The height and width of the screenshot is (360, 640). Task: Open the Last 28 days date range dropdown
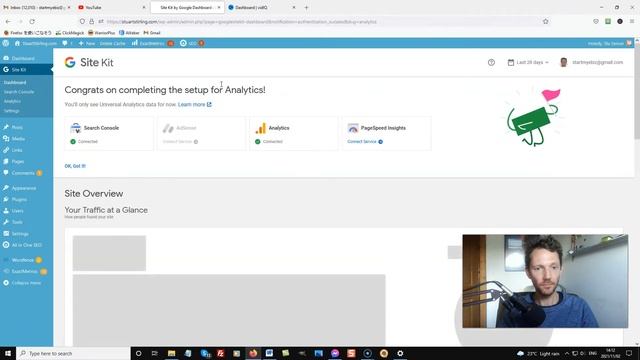pyautogui.click(x=528, y=62)
